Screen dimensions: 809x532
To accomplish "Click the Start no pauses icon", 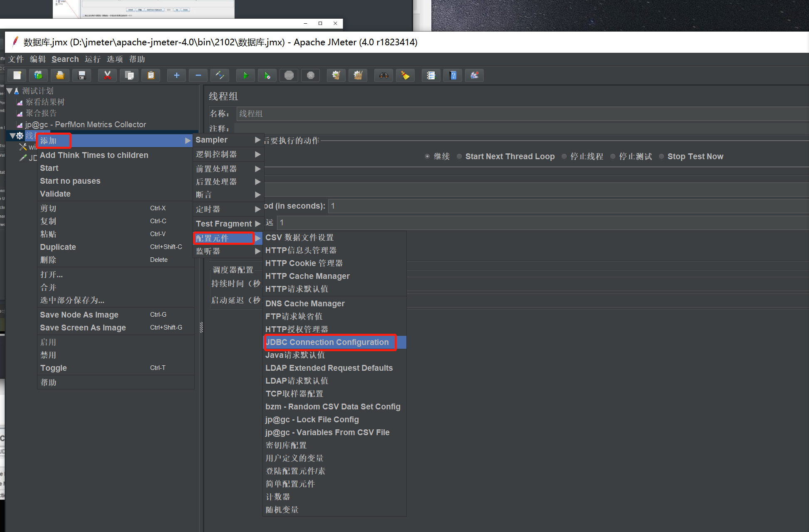I will click(267, 75).
